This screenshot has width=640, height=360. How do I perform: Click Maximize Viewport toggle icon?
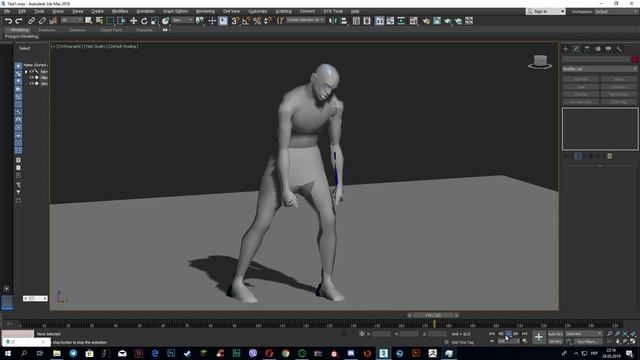click(x=633, y=341)
